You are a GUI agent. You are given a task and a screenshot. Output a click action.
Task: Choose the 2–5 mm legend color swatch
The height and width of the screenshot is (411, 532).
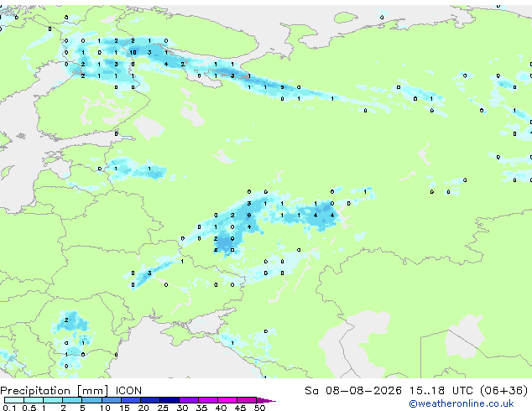pos(72,400)
